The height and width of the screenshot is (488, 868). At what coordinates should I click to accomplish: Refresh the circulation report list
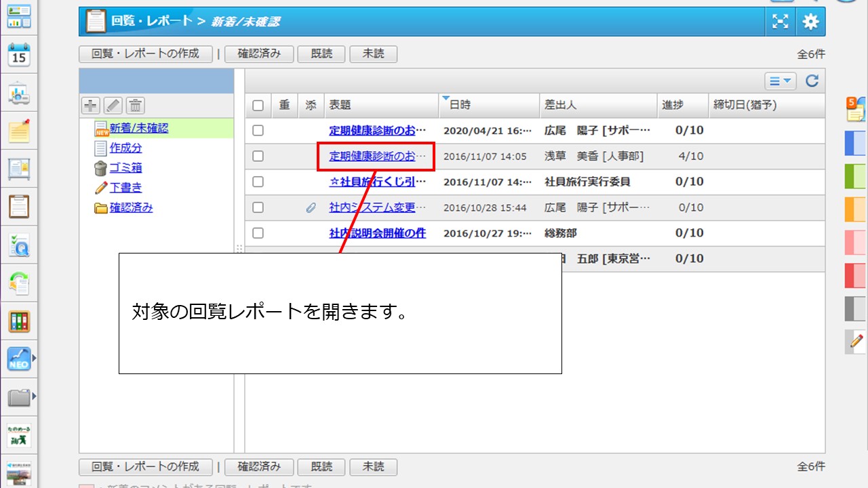click(x=812, y=81)
